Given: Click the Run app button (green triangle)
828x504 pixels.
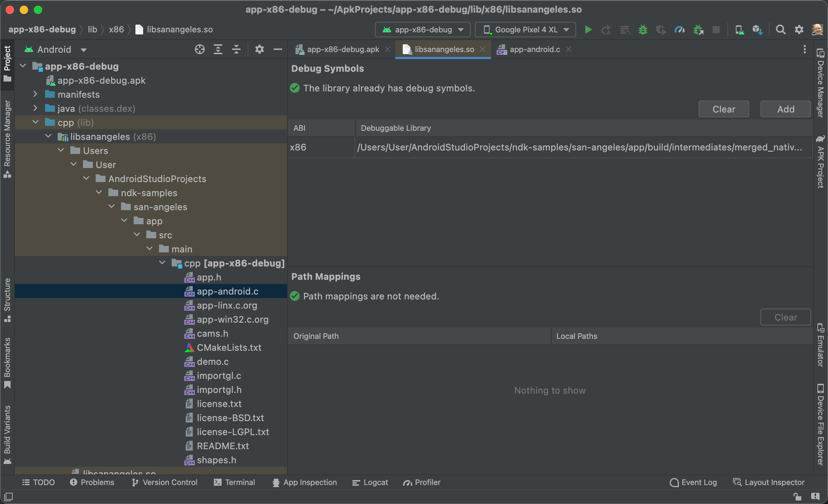Looking at the screenshot, I should click(x=588, y=29).
